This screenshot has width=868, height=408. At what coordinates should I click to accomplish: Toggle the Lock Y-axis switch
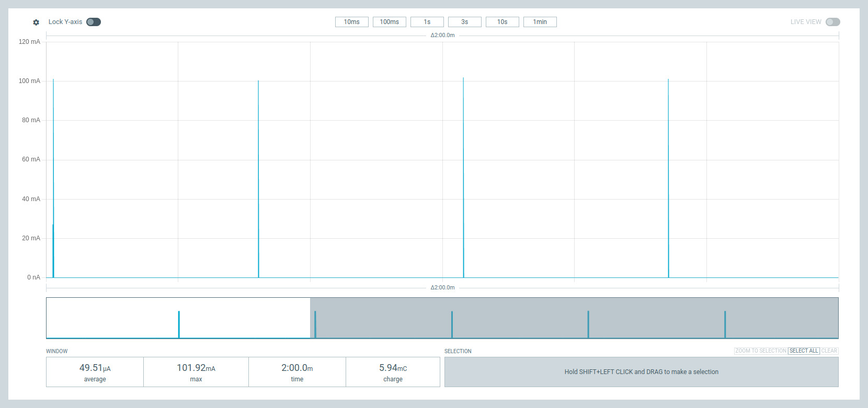[94, 22]
